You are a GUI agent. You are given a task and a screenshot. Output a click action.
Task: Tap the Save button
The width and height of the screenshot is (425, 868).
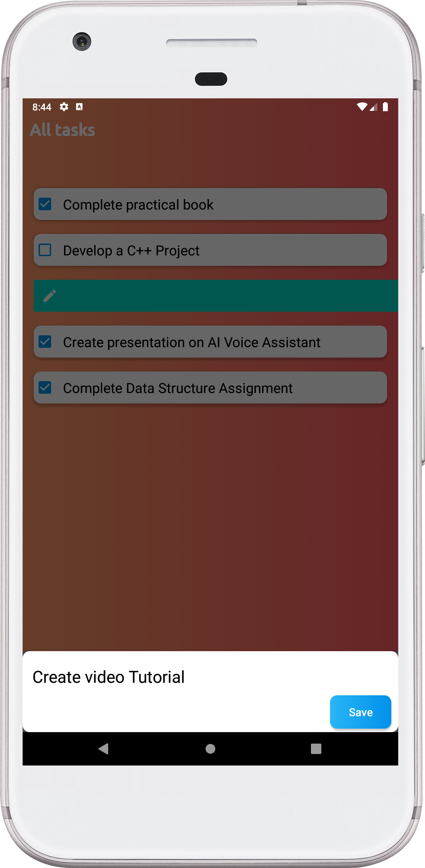coord(360,712)
